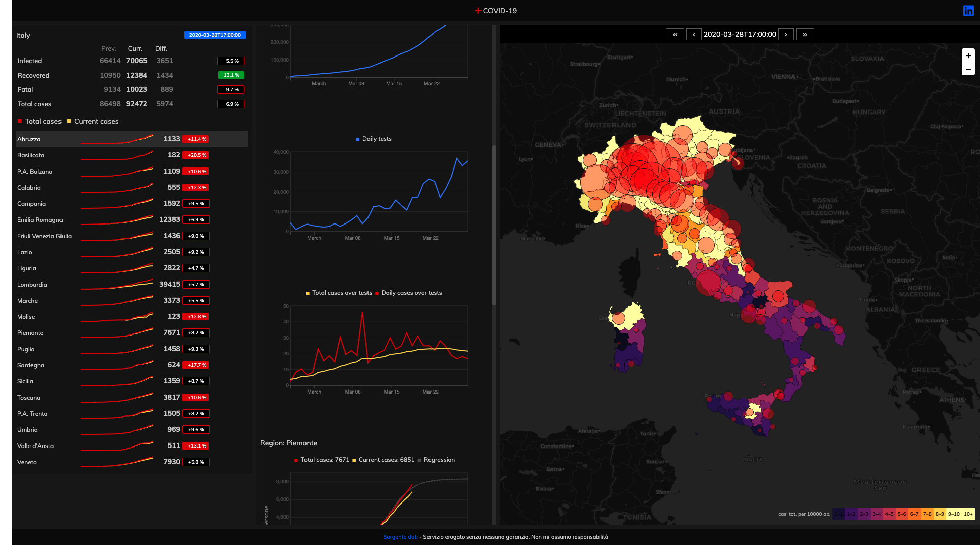Toggle the Current cases legend series

tap(96, 121)
